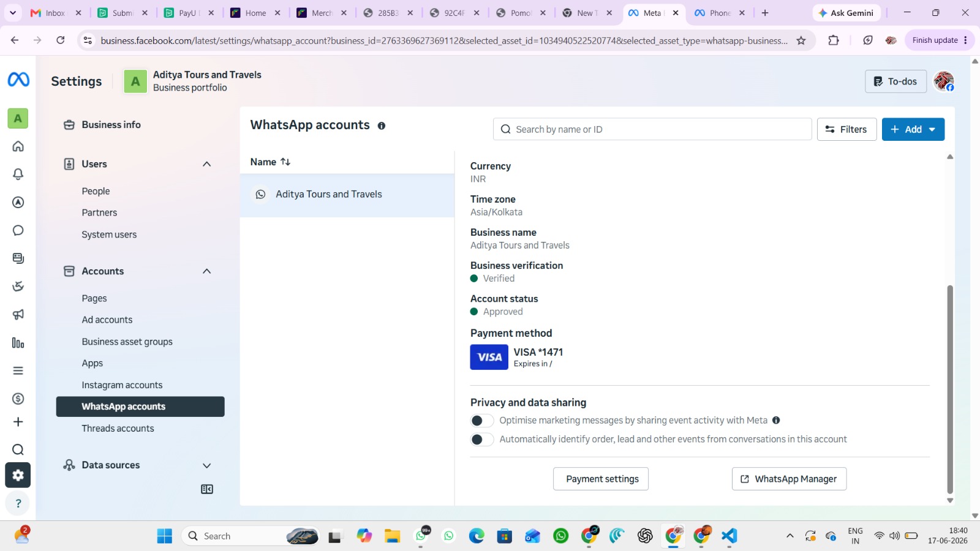Bookmark this page with the star icon
This screenshot has width=980, height=551.
pos(801,40)
